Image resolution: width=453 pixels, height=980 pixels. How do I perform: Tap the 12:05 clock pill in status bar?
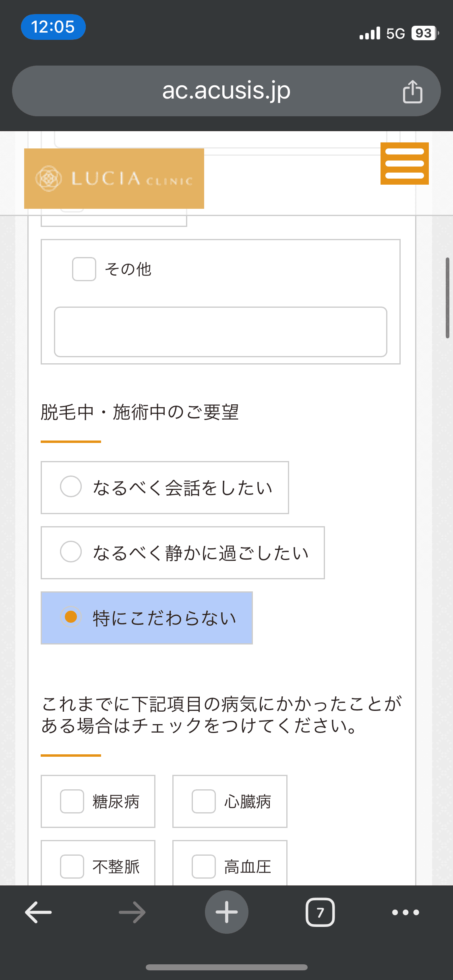[x=53, y=27]
